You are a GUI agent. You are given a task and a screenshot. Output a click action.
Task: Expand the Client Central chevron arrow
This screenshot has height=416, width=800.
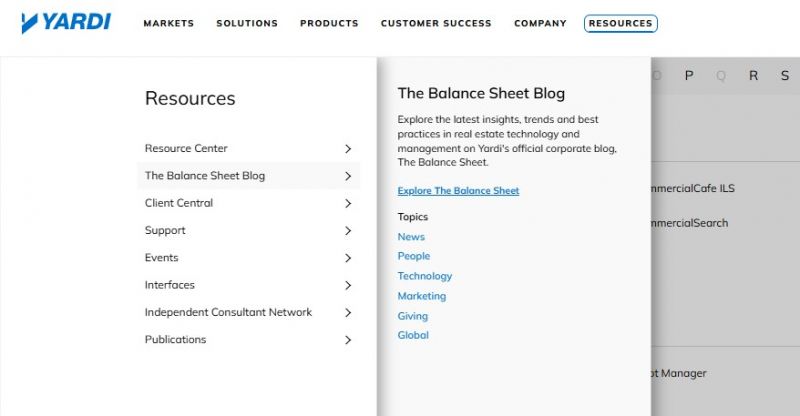coord(348,203)
